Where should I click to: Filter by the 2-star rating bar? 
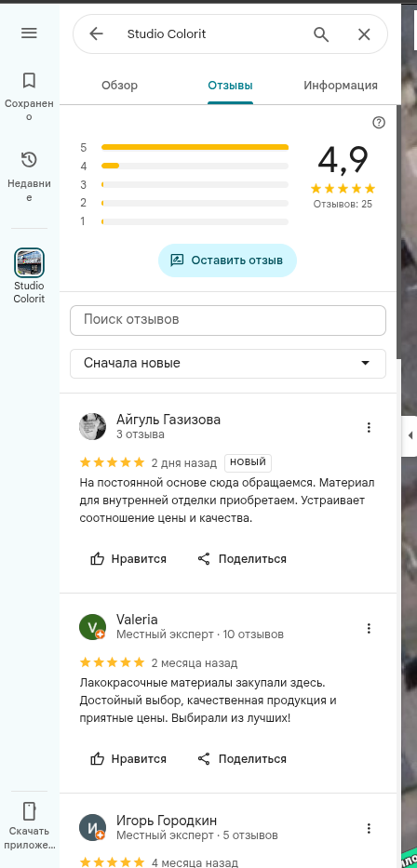pyautogui.click(x=184, y=203)
